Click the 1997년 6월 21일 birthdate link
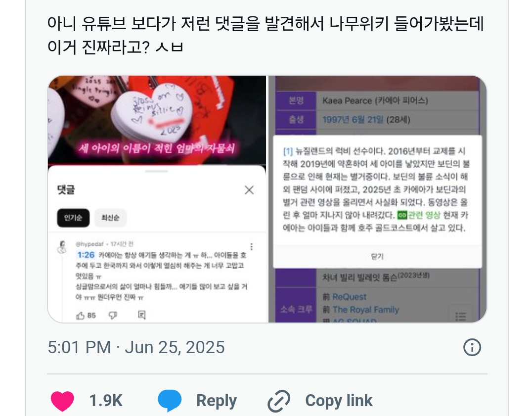The width and height of the screenshot is (532, 416). pos(353,119)
